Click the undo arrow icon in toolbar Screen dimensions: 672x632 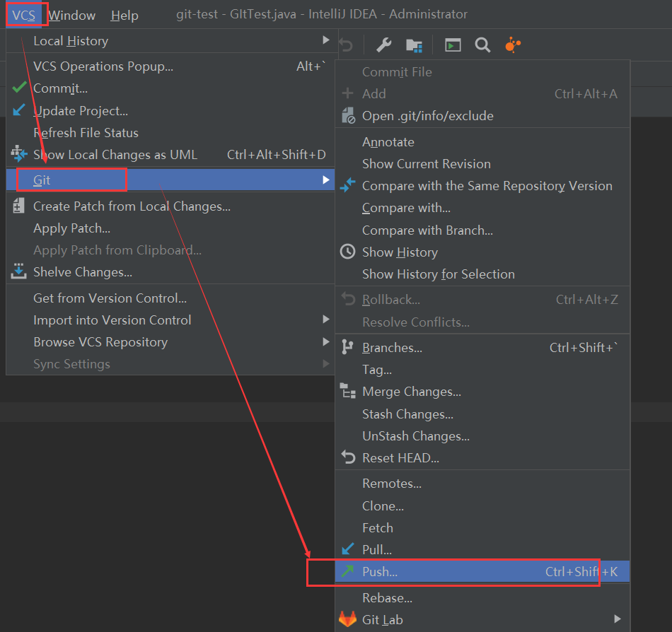click(x=346, y=45)
